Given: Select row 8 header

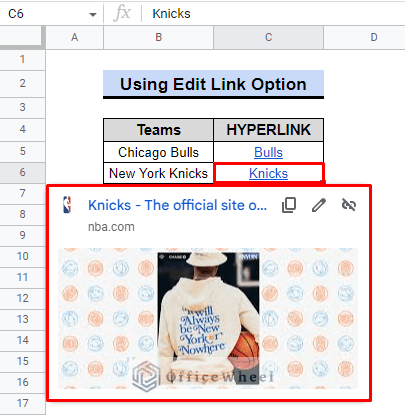Looking at the screenshot, I should pyautogui.click(x=22, y=214).
